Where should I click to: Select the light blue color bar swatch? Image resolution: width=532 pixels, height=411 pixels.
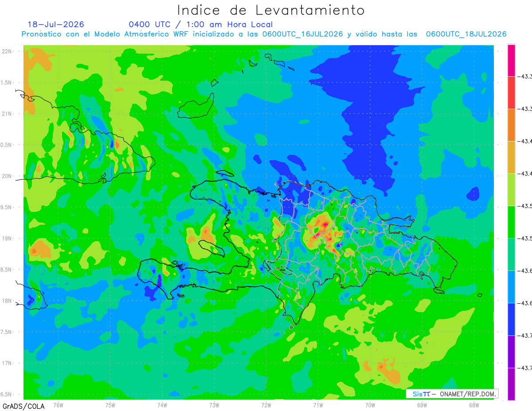tap(511, 287)
